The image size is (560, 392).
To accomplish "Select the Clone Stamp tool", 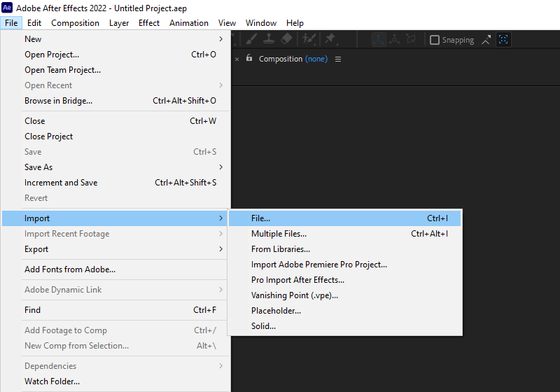I will point(269,40).
